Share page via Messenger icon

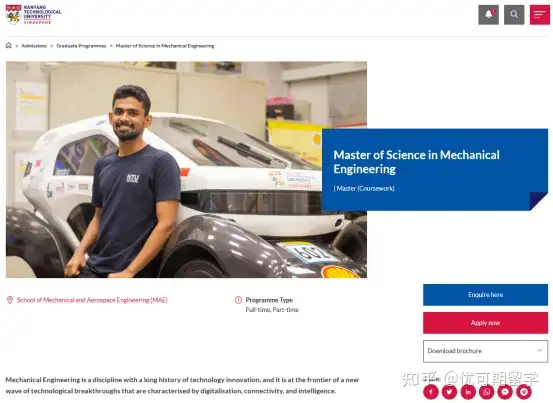tap(505, 392)
